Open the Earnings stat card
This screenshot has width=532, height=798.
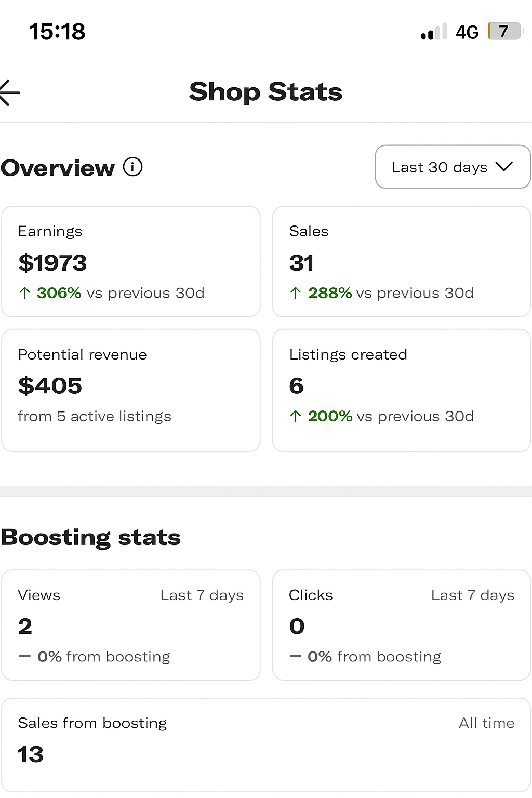(131, 261)
